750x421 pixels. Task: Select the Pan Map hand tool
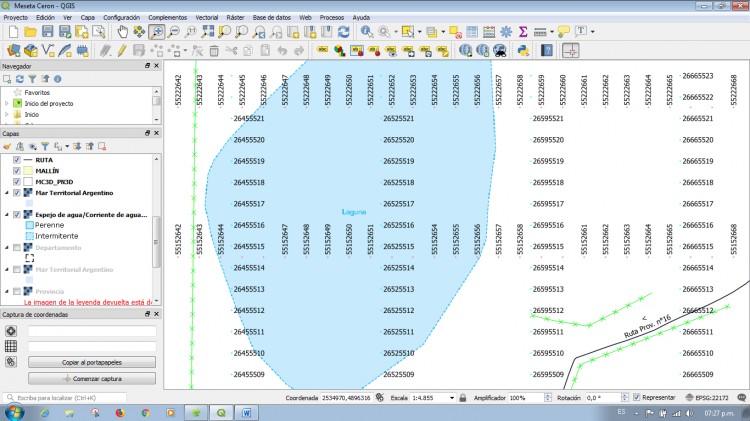coord(123,32)
